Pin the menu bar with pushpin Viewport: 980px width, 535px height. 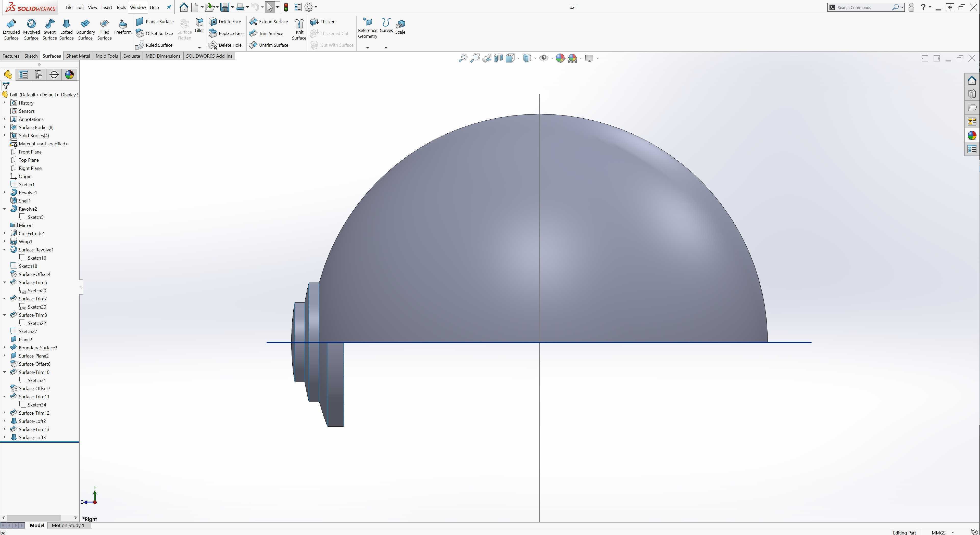169,7
